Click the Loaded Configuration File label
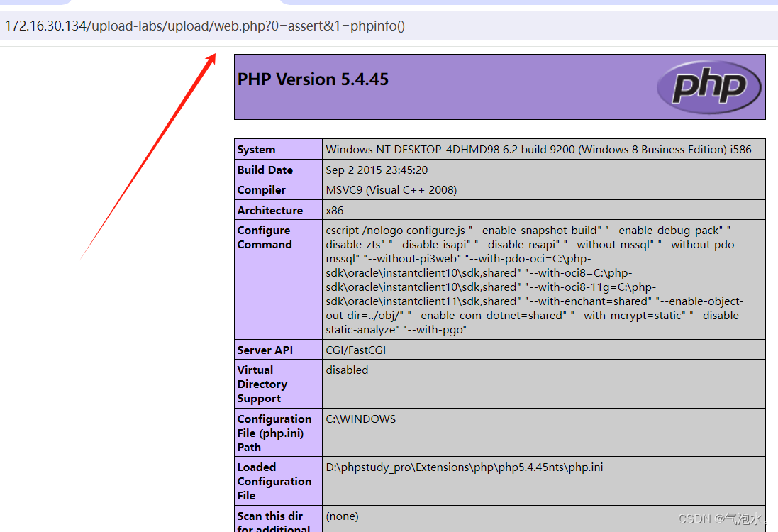The width and height of the screenshot is (778, 532). (x=274, y=482)
